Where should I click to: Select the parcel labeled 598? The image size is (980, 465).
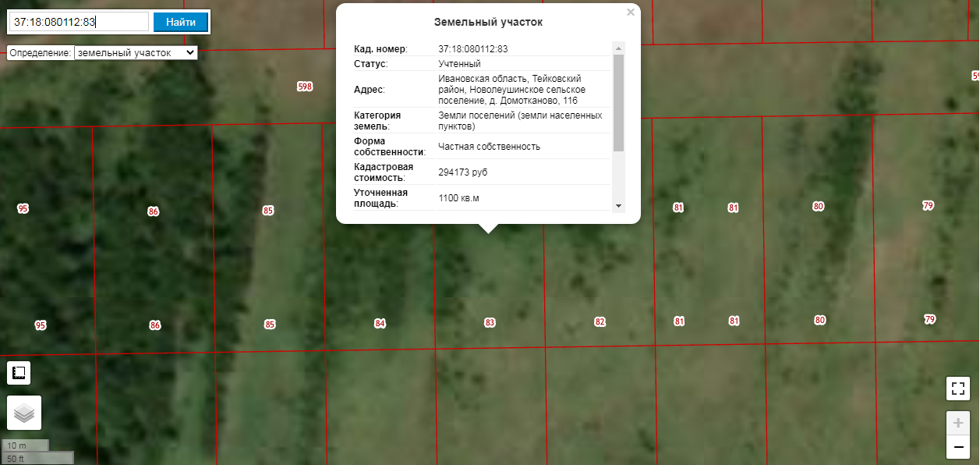tap(305, 87)
